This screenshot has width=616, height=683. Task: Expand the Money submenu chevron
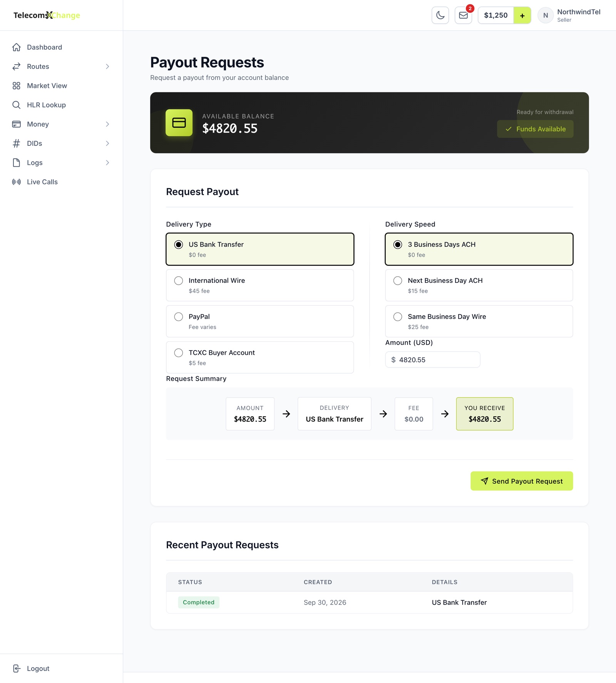coord(107,124)
